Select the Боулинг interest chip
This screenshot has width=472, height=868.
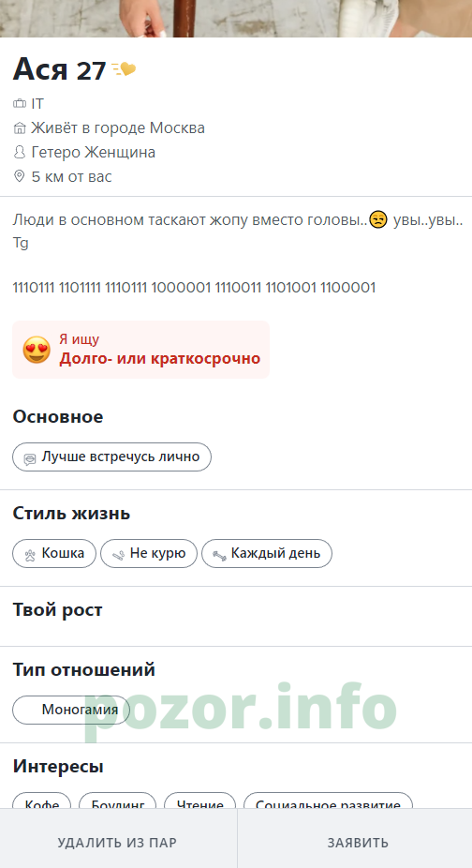[x=118, y=801]
